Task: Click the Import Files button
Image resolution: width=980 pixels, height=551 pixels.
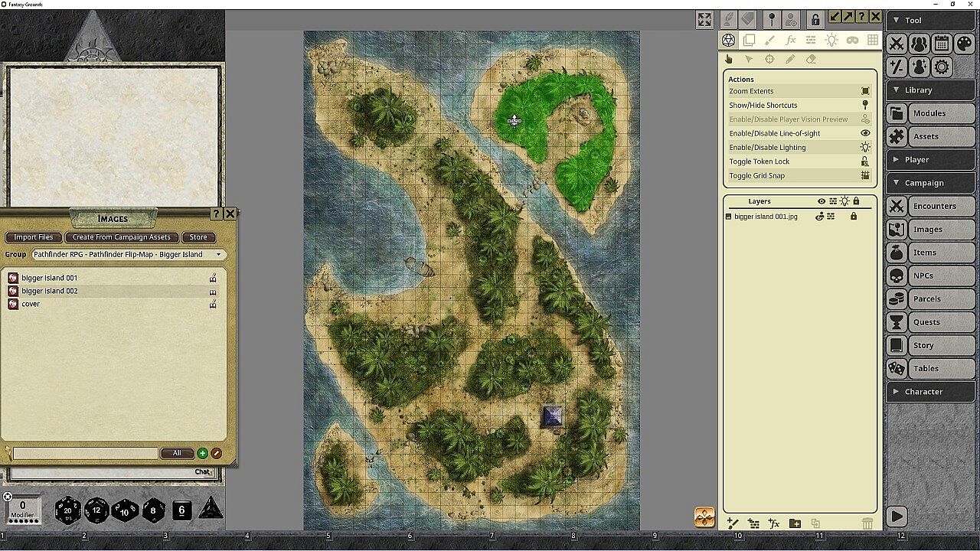Action: (x=34, y=237)
